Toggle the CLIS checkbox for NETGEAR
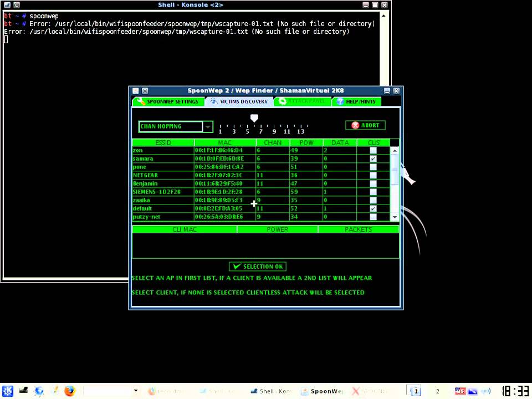The width and height of the screenshot is (532, 399). [x=373, y=175]
